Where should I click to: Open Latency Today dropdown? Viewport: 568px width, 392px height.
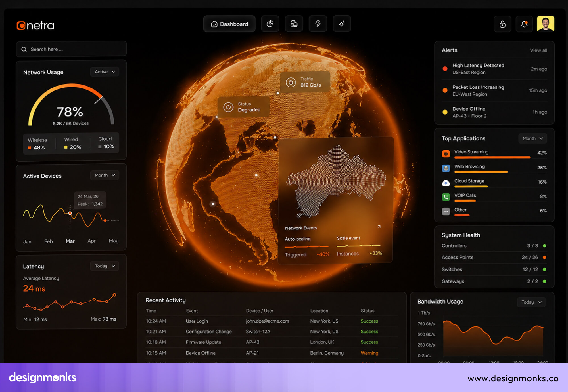click(105, 266)
